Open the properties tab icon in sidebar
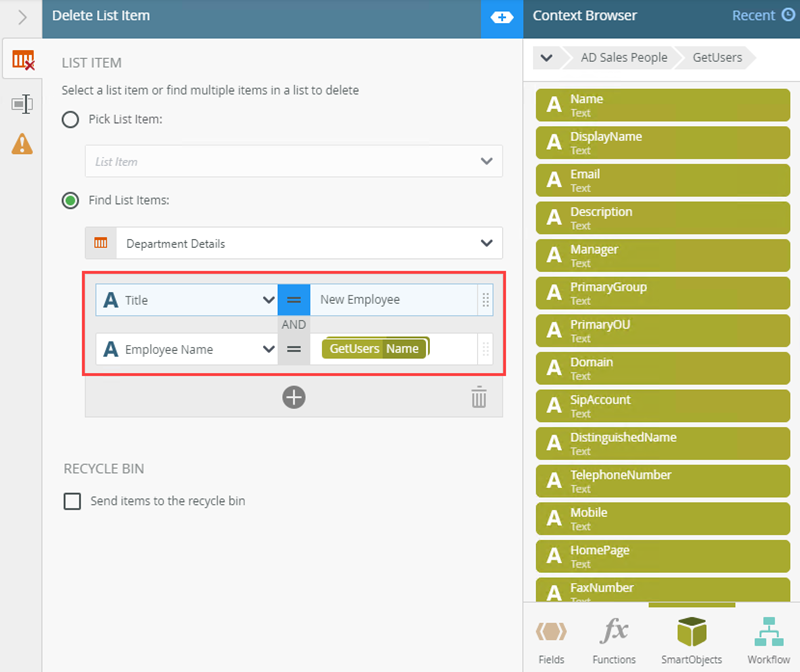The height and width of the screenshot is (672, 800). [x=22, y=104]
